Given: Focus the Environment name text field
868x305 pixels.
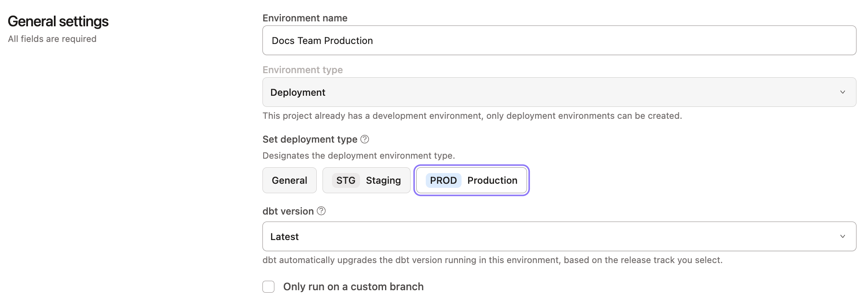Looking at the screenshot, I should pyautogui.click(x=559, y=40).
